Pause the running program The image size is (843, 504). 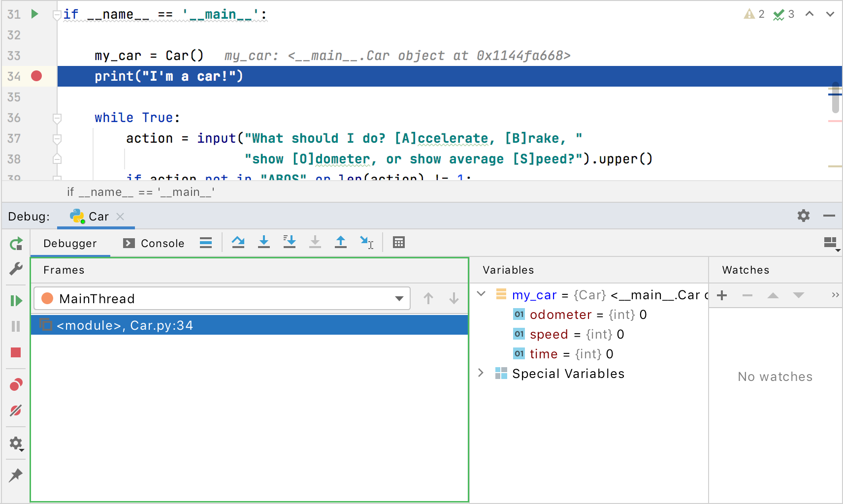16,326
